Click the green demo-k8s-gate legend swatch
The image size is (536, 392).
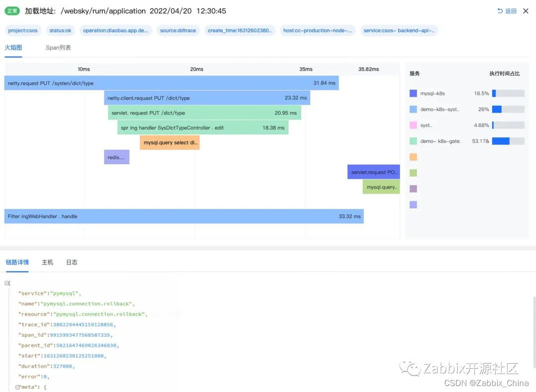413,141
